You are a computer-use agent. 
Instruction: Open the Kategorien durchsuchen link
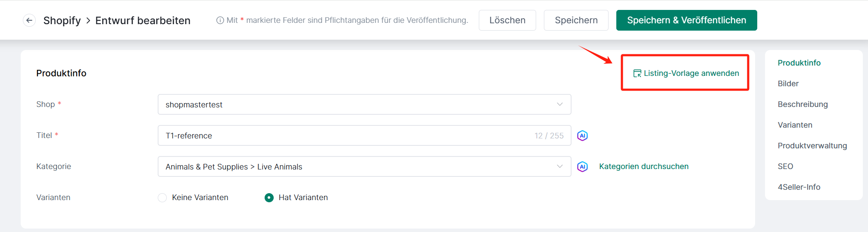(x=644, y=166)
